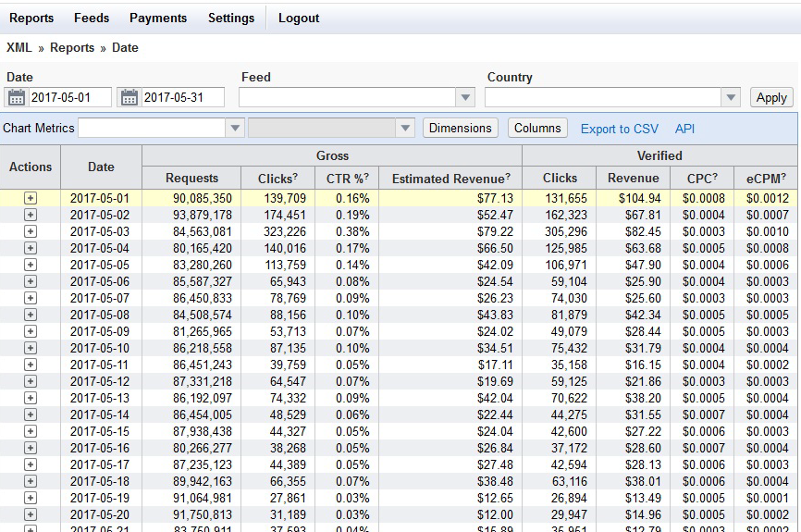Image resolution: width=801 pixels, height=532 pixels.
Task: Click the start date input field
Action: click(x=69, y=97)
